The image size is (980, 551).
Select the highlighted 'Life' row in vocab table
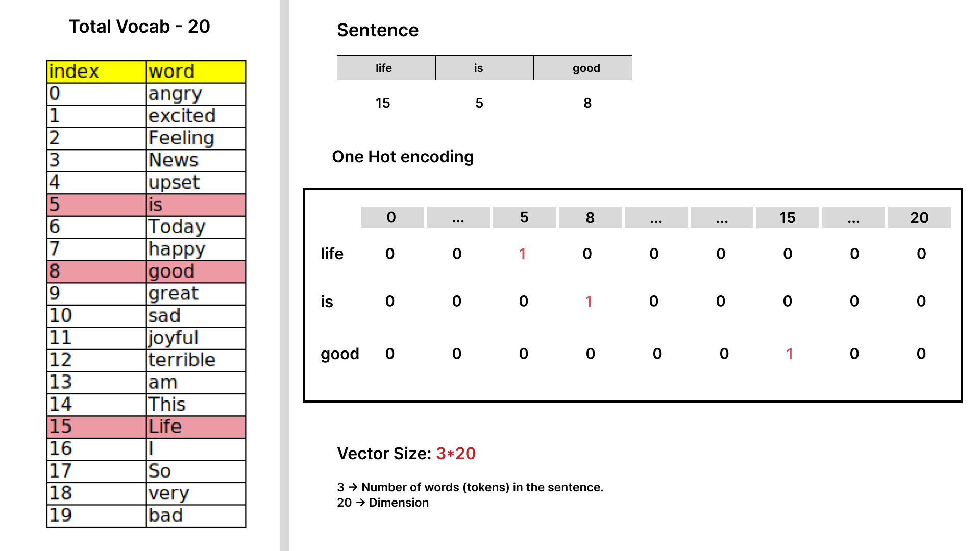pos(146,427)
